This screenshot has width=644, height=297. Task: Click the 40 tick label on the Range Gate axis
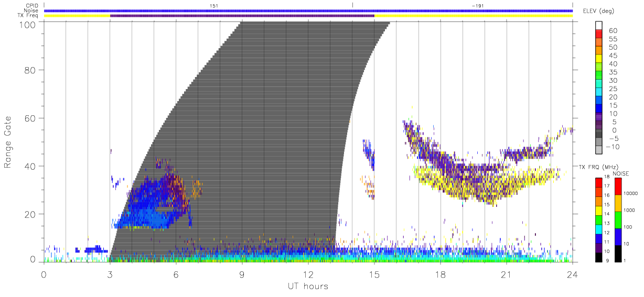point(30,166)
